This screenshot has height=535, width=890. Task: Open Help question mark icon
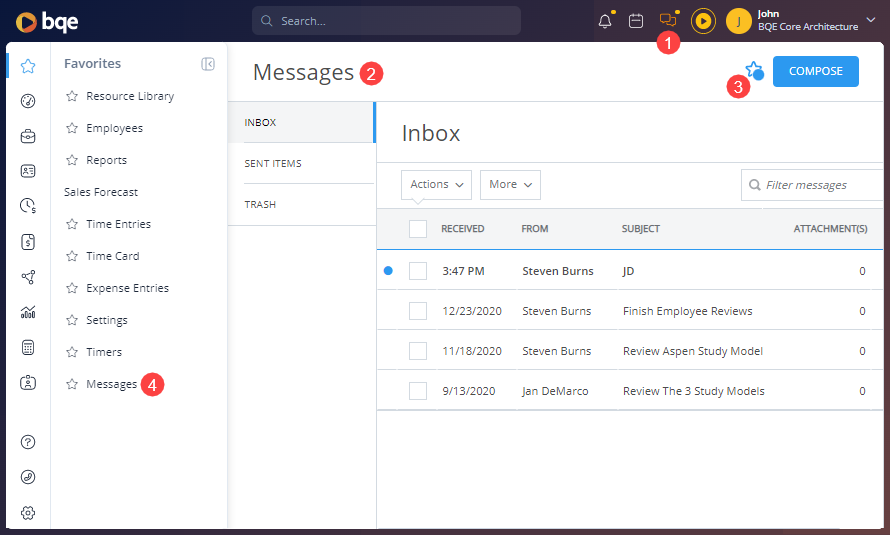pos(28,442)
